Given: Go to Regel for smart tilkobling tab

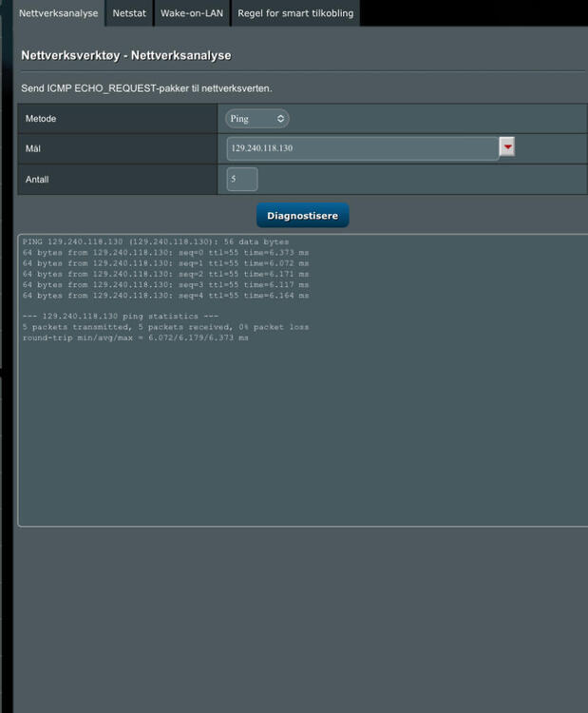Looking at the screenshot, I should tap(294, 13).
